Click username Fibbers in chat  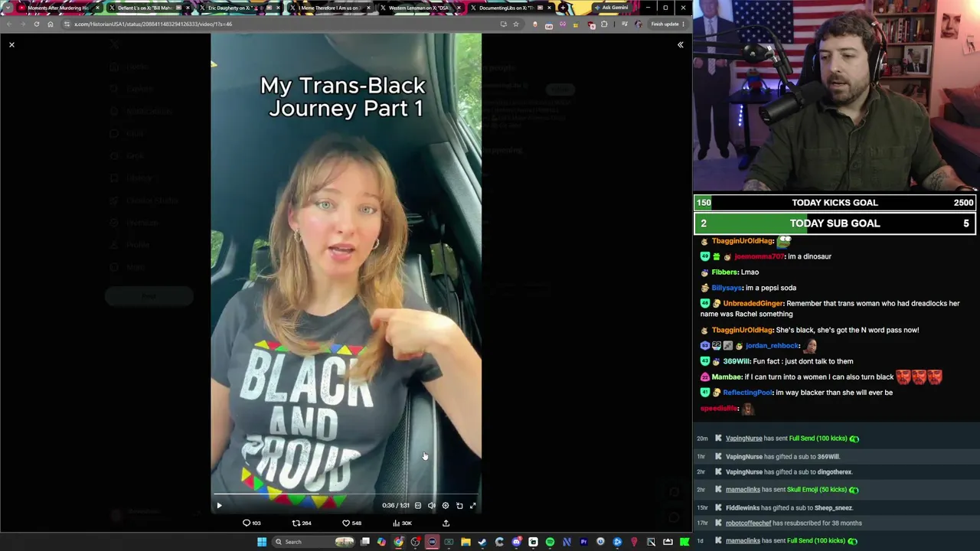725,272
